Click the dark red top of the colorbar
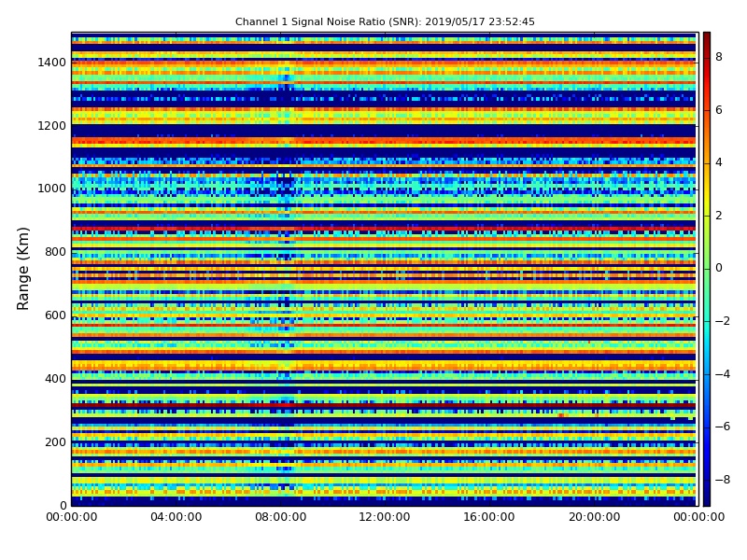This screenshot has width=747, height=560. 707,38
